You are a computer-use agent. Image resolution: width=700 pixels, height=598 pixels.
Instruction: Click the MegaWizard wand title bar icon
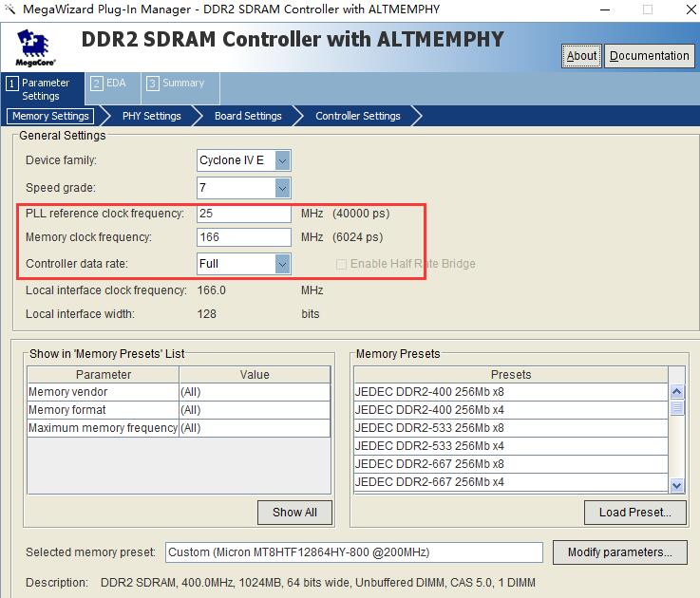(9, 9)
